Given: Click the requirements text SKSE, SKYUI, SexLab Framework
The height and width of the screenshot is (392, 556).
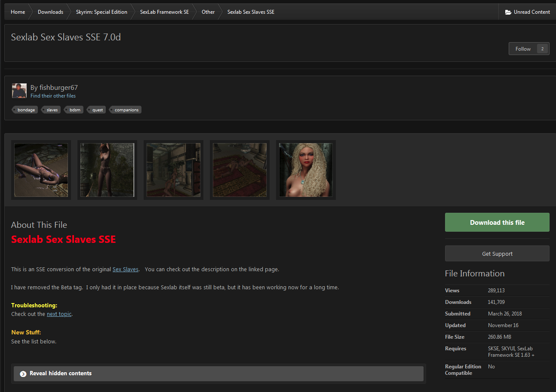Looking at the screenshot, I should pyautogui.click(x=511, y=352).
